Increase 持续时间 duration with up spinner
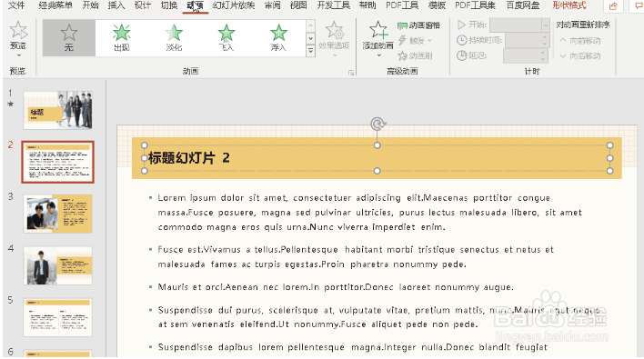644x359 pixels. click(545, 37)
